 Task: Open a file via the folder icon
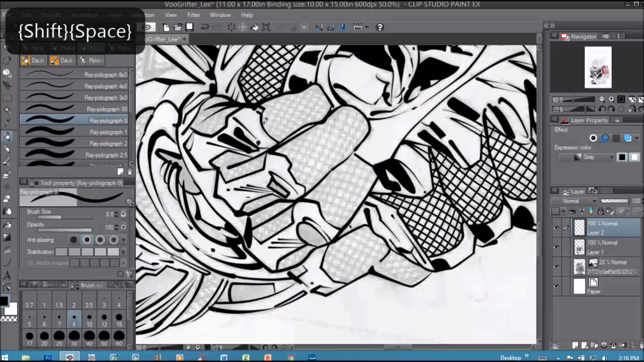(178, 27)
